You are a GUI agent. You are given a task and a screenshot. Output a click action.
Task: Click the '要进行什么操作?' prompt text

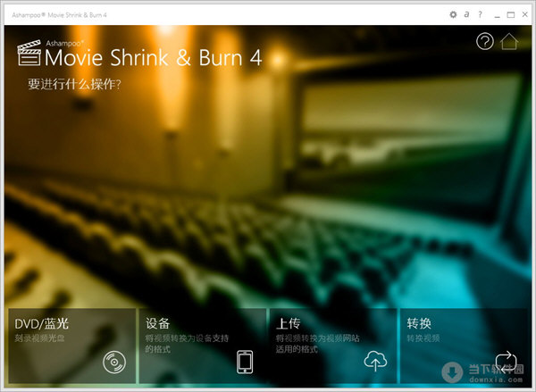tap(74, 84)
